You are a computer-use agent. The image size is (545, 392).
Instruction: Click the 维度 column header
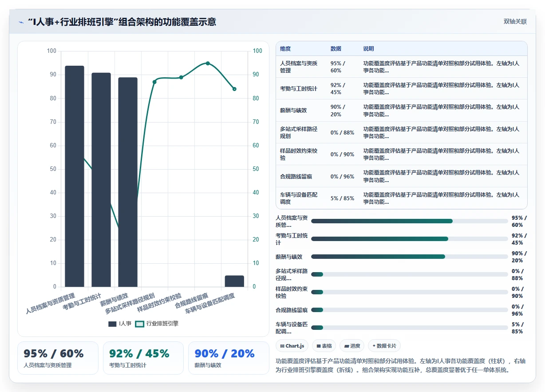pyautogui.click(x=286, y=49)
